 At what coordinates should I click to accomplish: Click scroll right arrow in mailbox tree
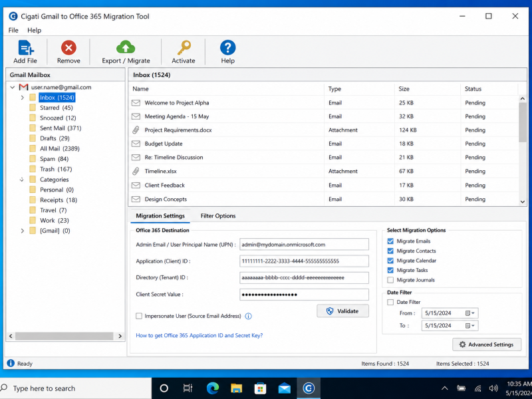click(x=120, y=336)
